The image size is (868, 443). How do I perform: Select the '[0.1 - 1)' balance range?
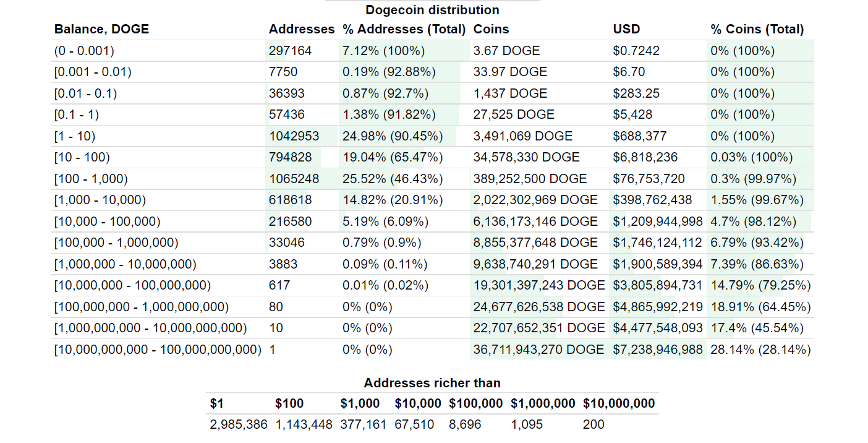click(x=77, y=114)
